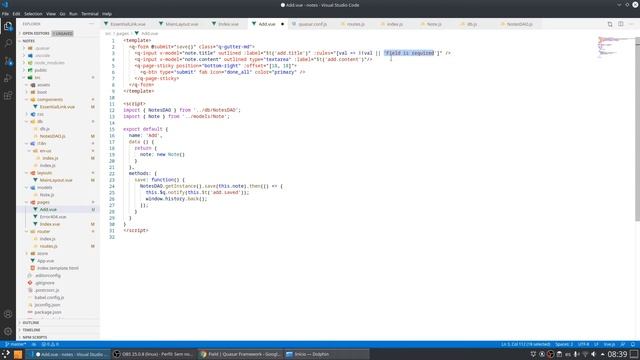Click the LF end-of-line indicator
The height and width of the screenshot is (360, 640).
point(596,344)
